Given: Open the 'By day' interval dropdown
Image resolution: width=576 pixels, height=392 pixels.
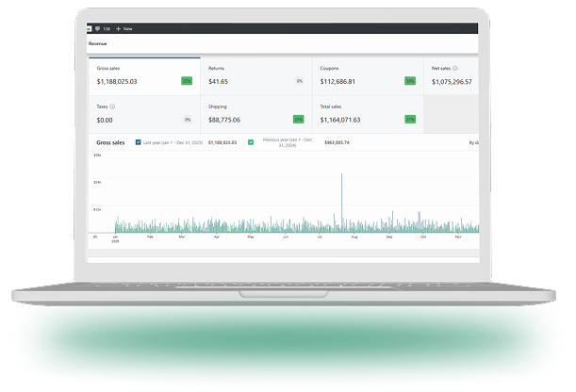Looking at the screenshot, I should click(473, 143).
